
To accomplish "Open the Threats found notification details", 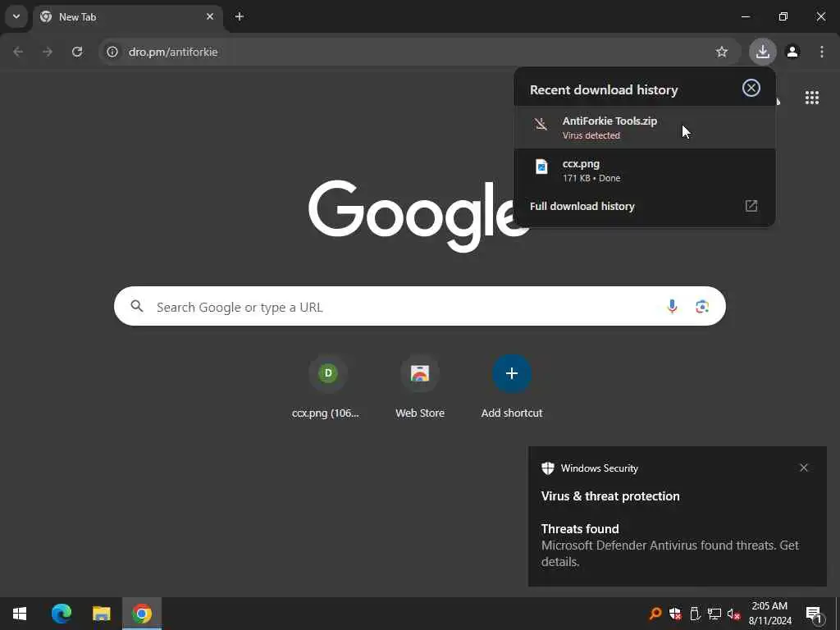I will [x=677, y=517].
